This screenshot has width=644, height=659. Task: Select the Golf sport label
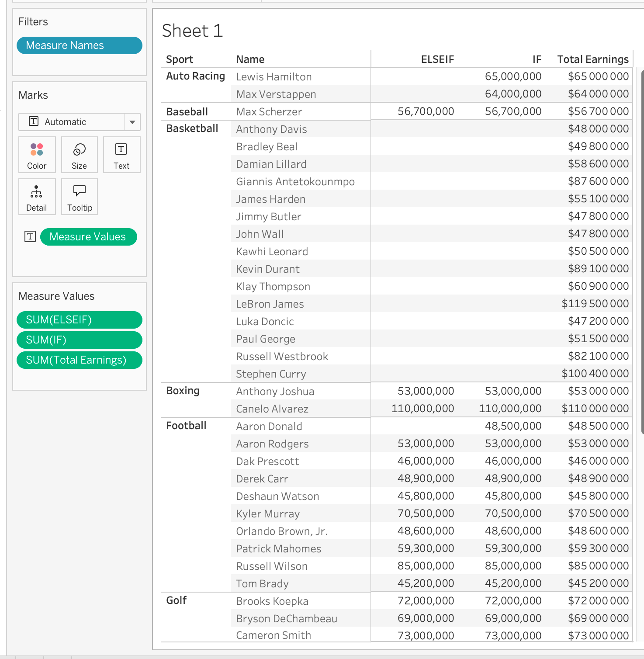(176, 600)
